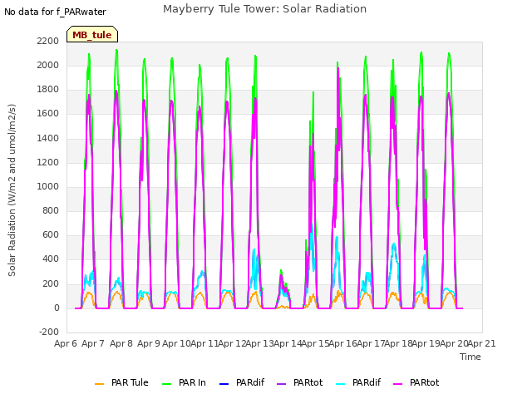Click the Apr 16 x-axis tick label
Viewport: 532px width, 399px height.
(x=342, y=343)
